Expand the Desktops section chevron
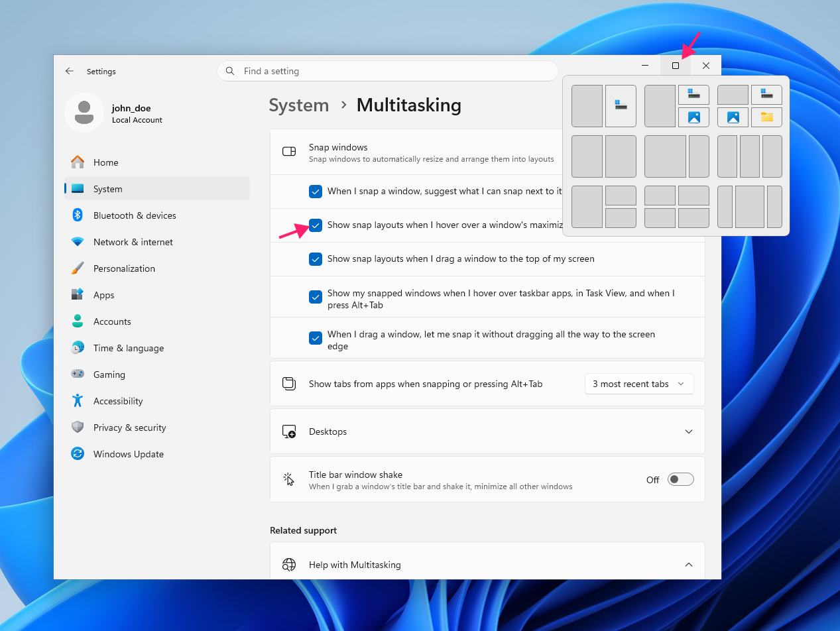Image resolution: width=840 pixels, height=631 pixels. (x=689, y=431)
